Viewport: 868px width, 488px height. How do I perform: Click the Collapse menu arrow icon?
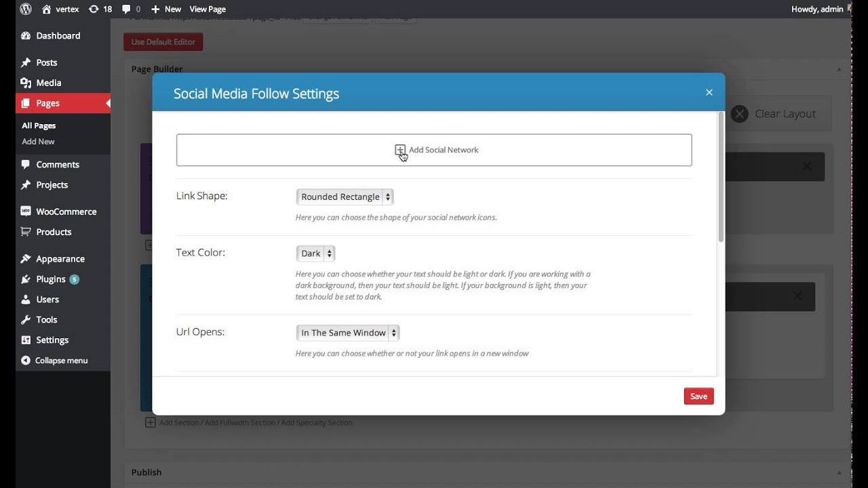click(x=26, y=361)
